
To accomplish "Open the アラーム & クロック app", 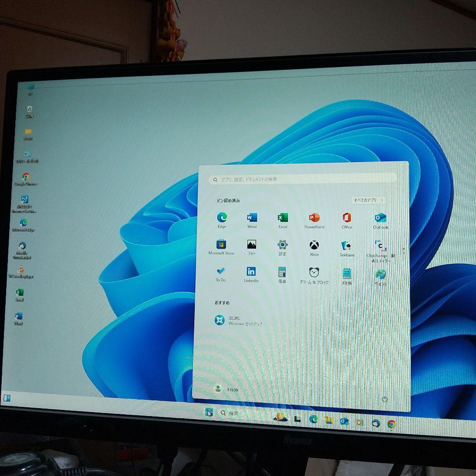I will click(x=314, y=275).
